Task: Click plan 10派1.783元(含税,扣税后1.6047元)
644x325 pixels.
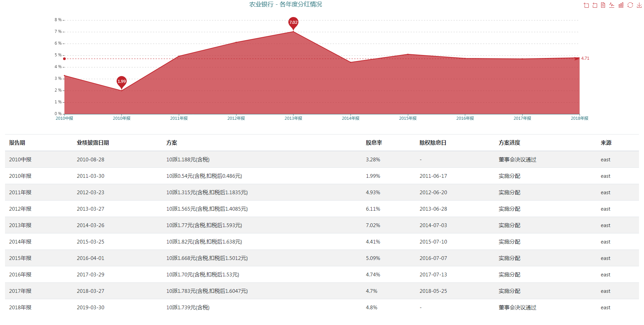Action: [207, 291]
